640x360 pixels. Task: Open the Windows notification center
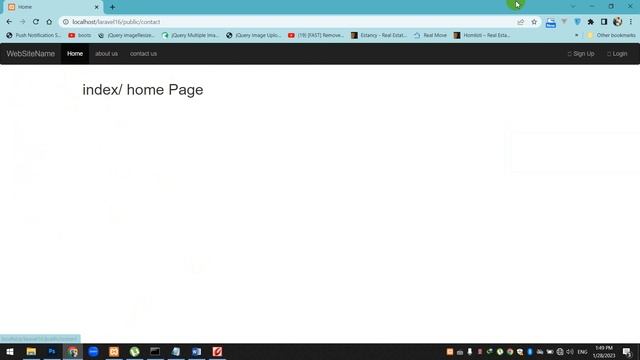(x=627, y=352)
